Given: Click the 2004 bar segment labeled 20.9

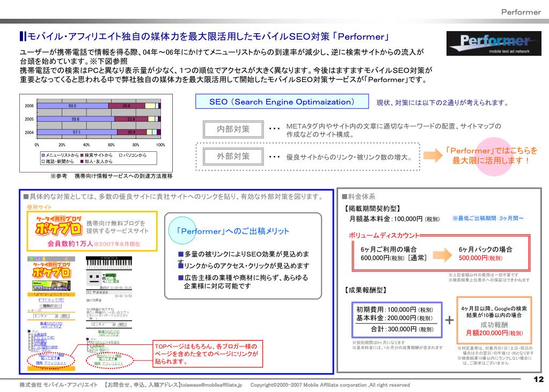Looking at the screenshot, I should [131, 132].
